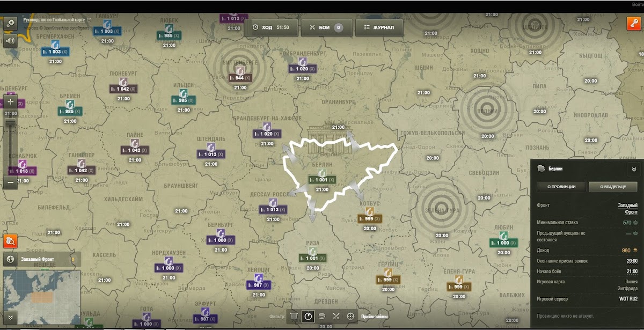Screen dimensions: 644x330
Task: Open the settings gear menu
Action: click(x=11, y=23)
